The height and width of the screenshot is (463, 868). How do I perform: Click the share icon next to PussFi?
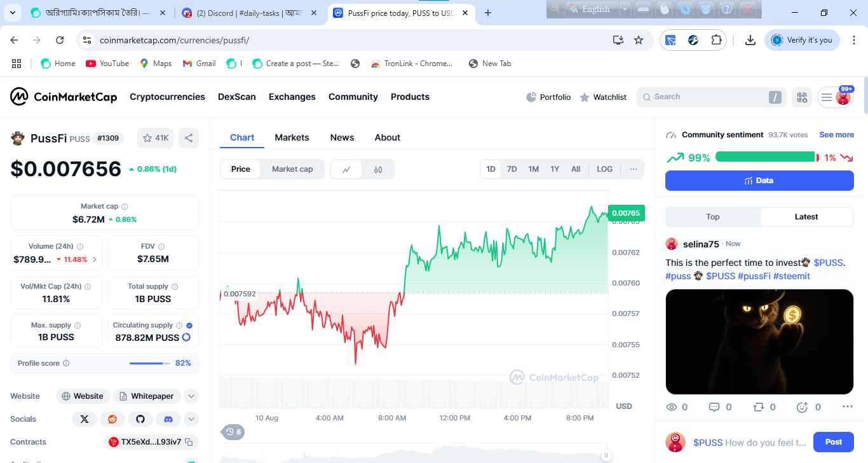[189, 138]
